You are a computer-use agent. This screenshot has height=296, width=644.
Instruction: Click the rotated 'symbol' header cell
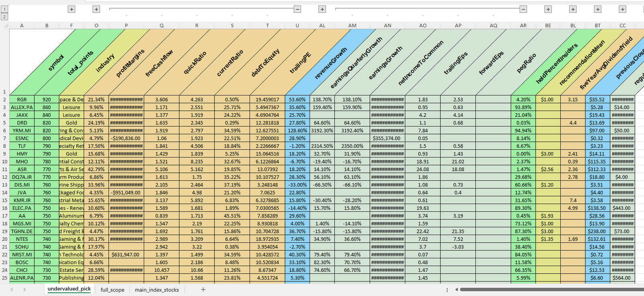[x=56, y=63]
